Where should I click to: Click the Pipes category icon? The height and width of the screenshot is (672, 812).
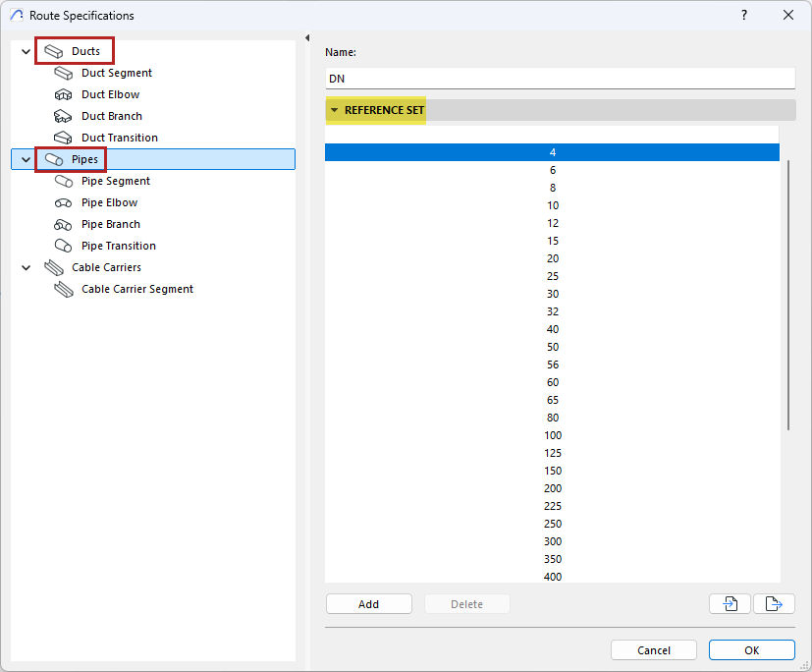54,159
